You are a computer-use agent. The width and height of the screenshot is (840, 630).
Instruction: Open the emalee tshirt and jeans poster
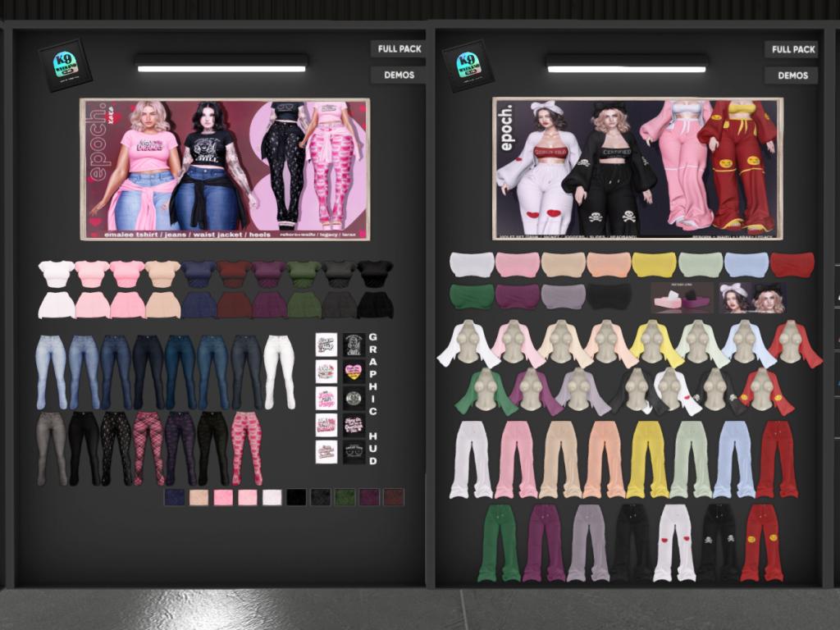click(x=224, y=169)
